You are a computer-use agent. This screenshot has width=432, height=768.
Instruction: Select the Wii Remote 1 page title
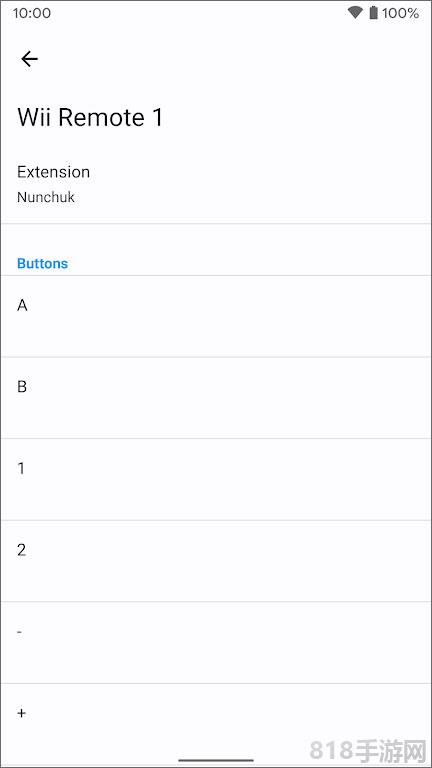(x=90, y=118)
